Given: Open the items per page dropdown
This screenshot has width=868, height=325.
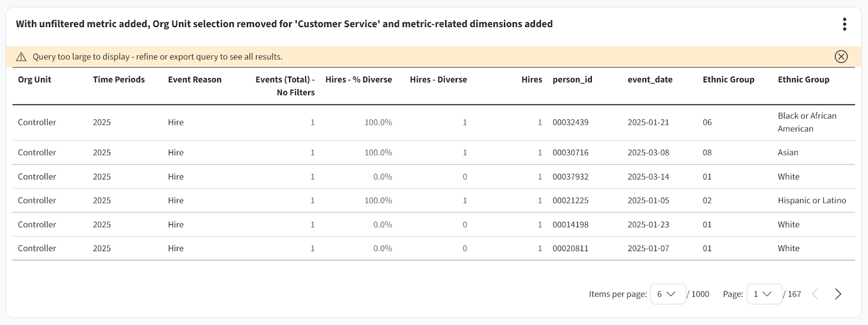Looking at the screenshot, I should point(667,294).
